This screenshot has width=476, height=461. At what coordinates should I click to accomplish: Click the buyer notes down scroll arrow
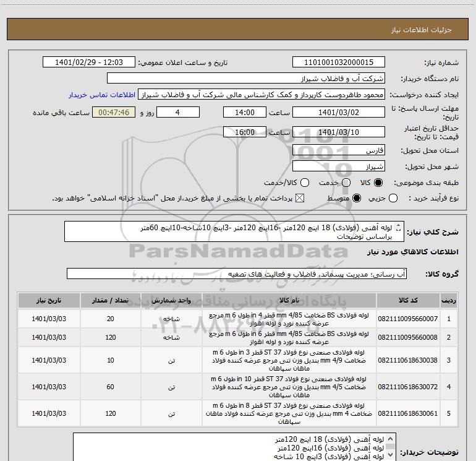click(x=391, y=455)
